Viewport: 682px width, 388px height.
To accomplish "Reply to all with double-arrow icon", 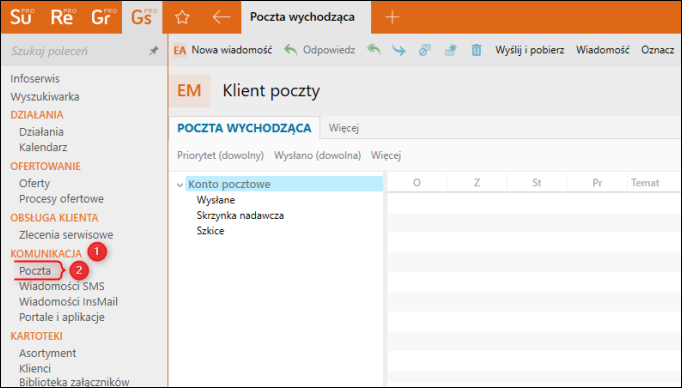I will (x=373, y=50).
